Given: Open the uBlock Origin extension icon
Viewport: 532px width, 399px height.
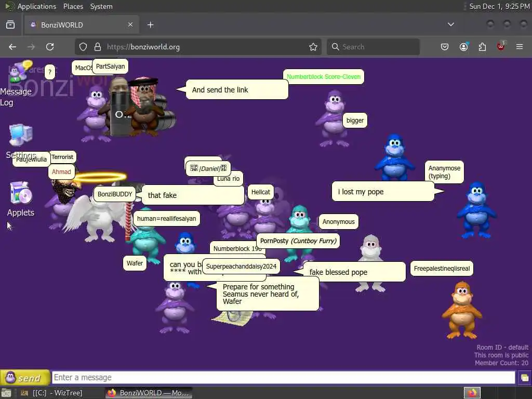Looking at the screenshot, I should (501, 46).
